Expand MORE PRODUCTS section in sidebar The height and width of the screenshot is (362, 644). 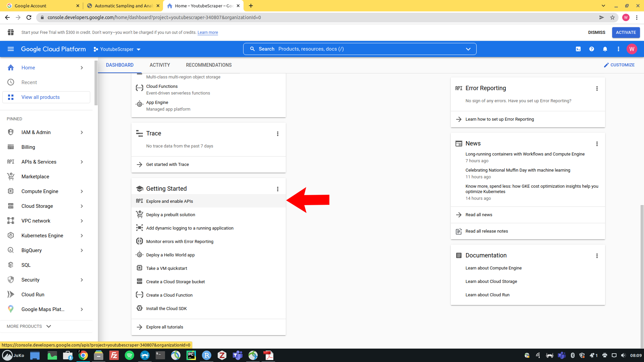pyautogui.click(x=29, y=326)
